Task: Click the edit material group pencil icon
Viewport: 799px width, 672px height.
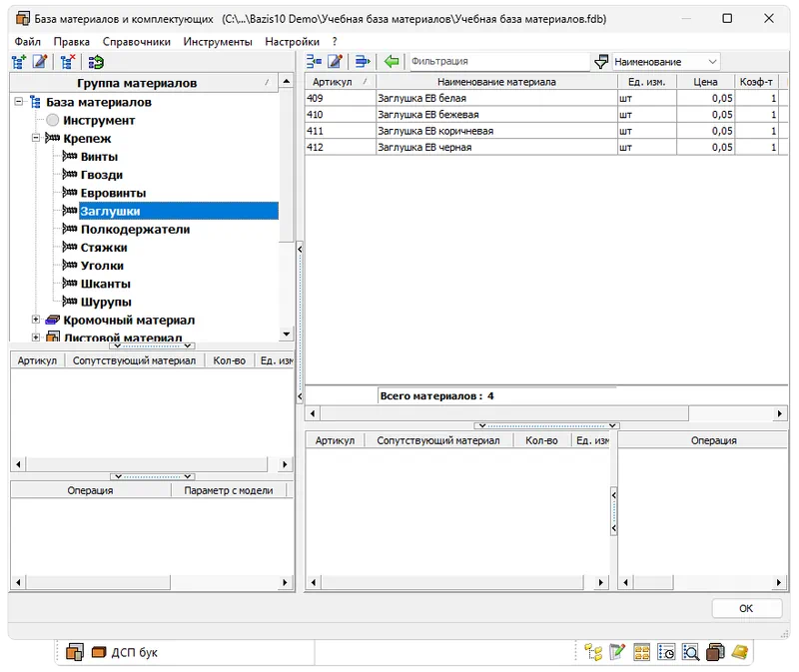Action: point(40,62)
